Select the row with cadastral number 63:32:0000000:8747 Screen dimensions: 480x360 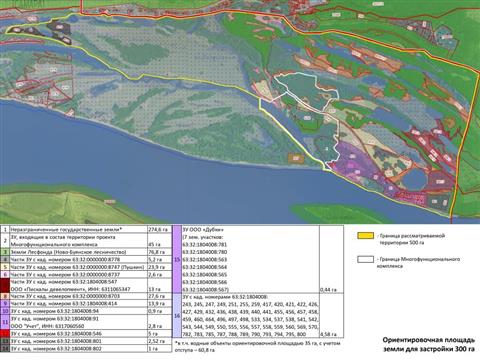pyautogui.click(x=86, y=267)
